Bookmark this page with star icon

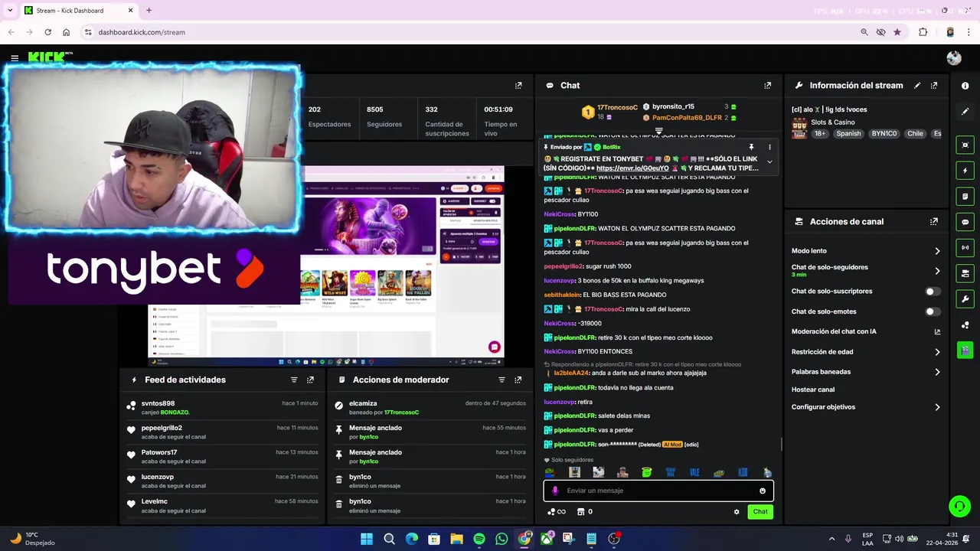coord(897,32)
